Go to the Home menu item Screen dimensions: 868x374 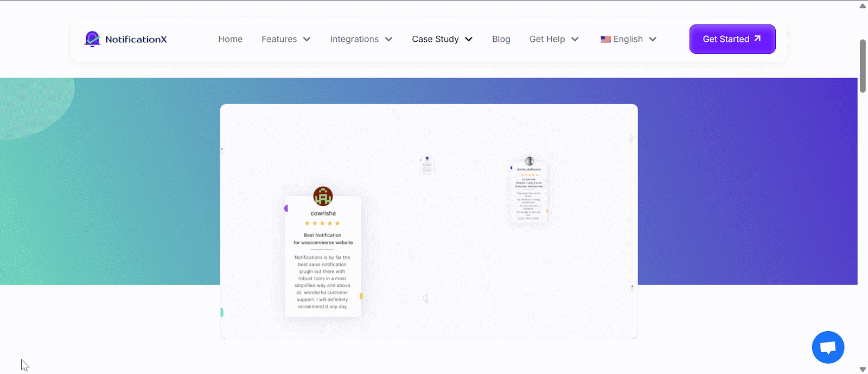tap(230, 39)
